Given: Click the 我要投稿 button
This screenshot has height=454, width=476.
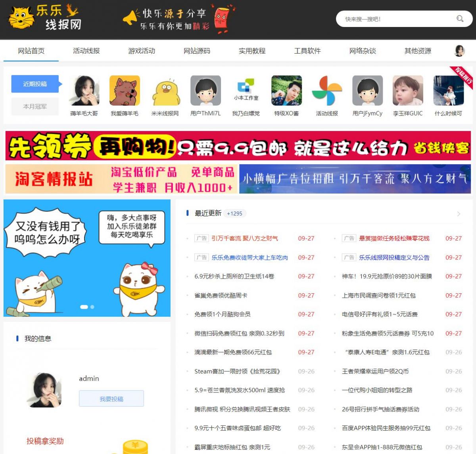Looking at the screenshot, I should coord(111,398).
